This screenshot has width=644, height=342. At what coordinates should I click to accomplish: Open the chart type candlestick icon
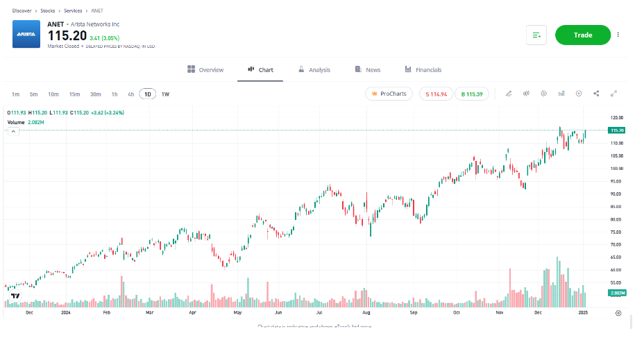(526, 94)
